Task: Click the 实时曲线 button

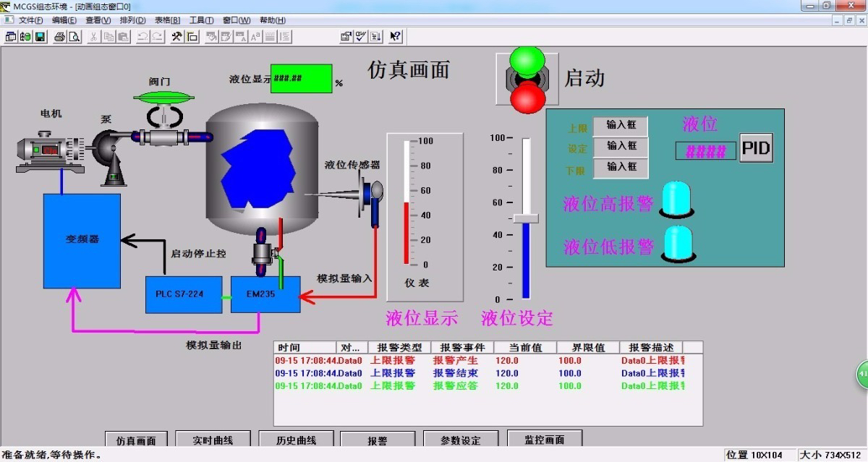Action: tap(212, 440)
